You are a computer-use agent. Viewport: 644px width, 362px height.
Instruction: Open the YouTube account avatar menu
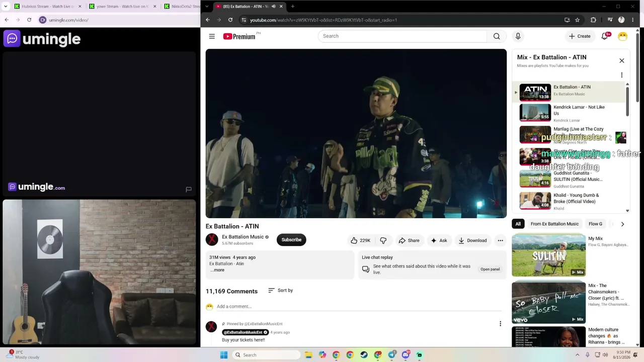(x=622, y=36)
